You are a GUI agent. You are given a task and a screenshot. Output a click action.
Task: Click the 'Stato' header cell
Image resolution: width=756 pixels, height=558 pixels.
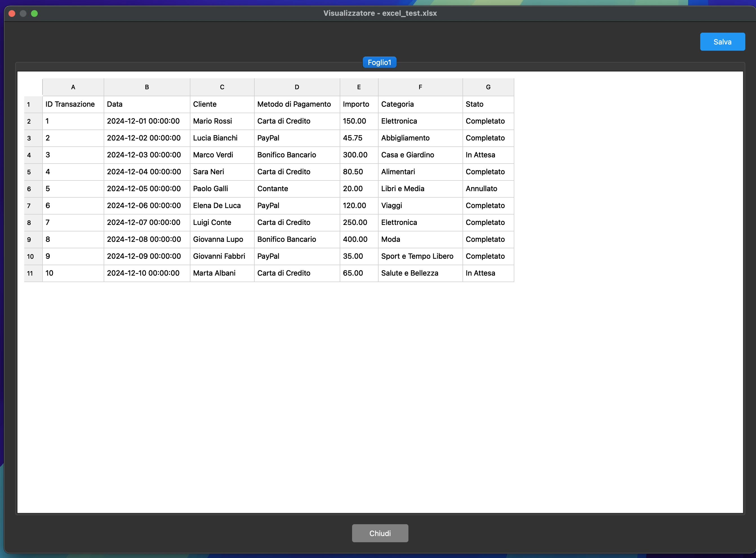tap(488, 104)
